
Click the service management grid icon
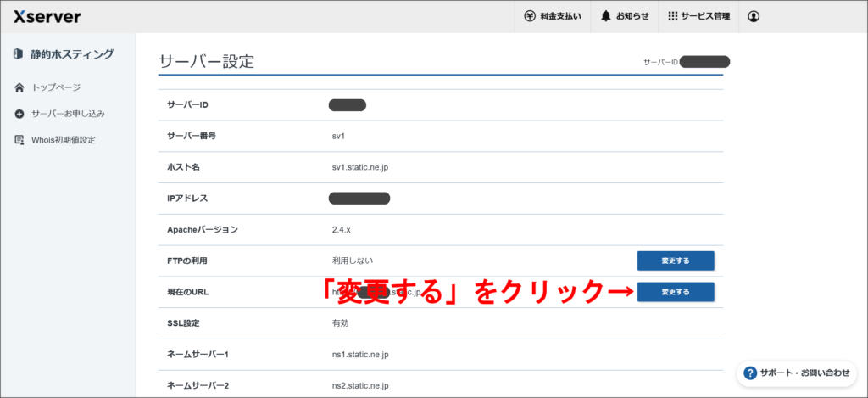point(672,16)
